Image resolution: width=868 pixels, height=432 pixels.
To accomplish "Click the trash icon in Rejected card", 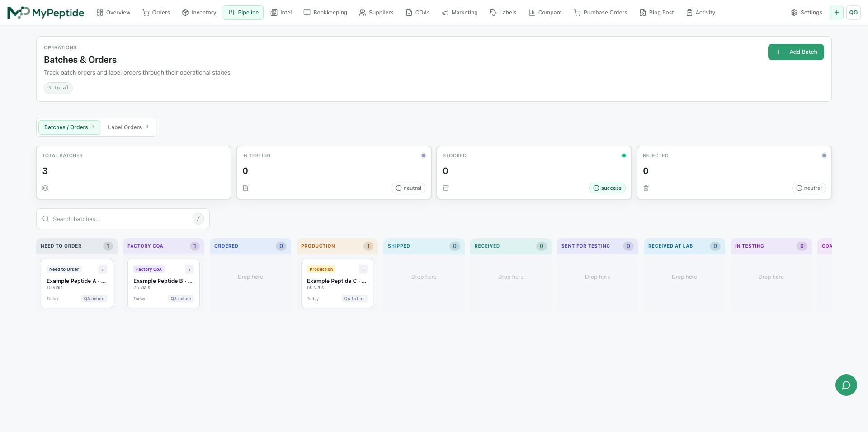I will click(x=646, y=188).
